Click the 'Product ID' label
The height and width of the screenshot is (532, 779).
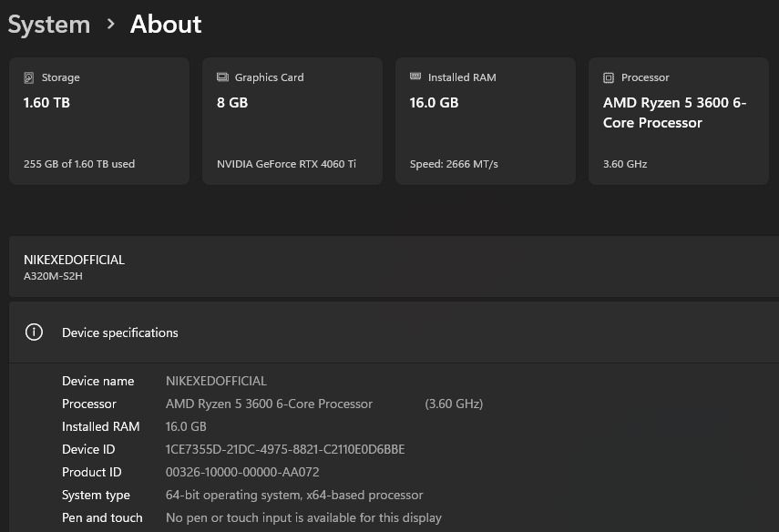pos(91,473)
